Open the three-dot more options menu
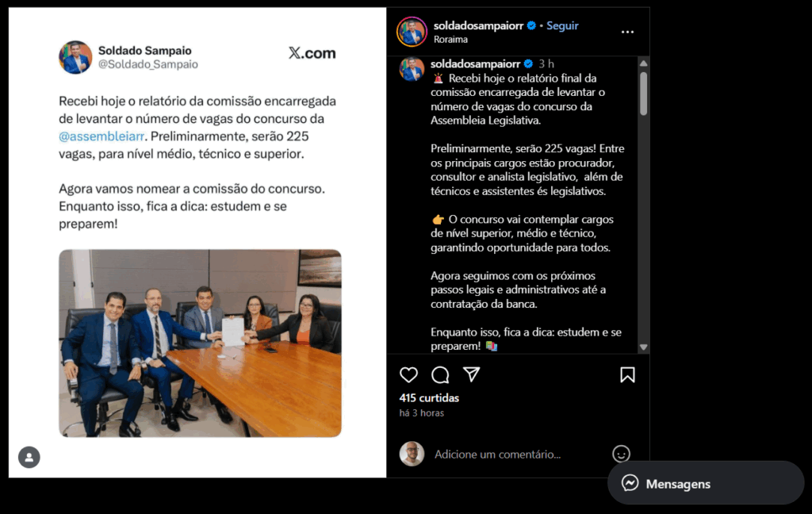The image size is (812, 514). pos(627,32)
